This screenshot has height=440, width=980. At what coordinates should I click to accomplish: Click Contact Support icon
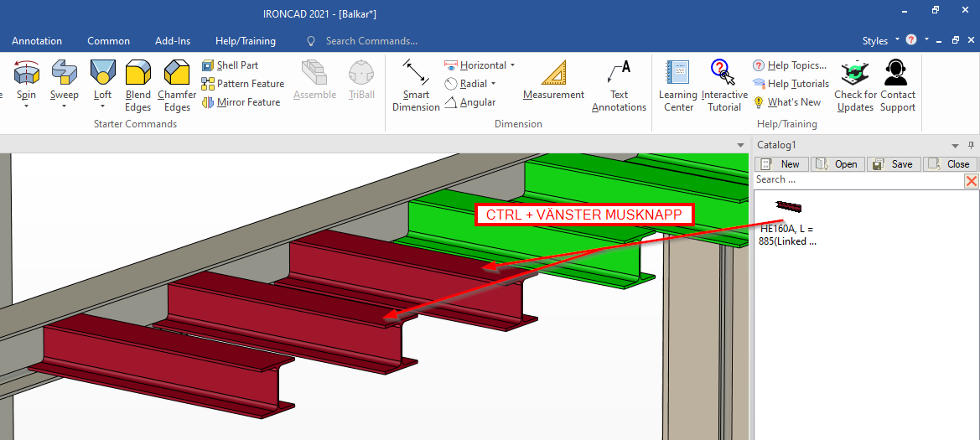pos(896,73)
